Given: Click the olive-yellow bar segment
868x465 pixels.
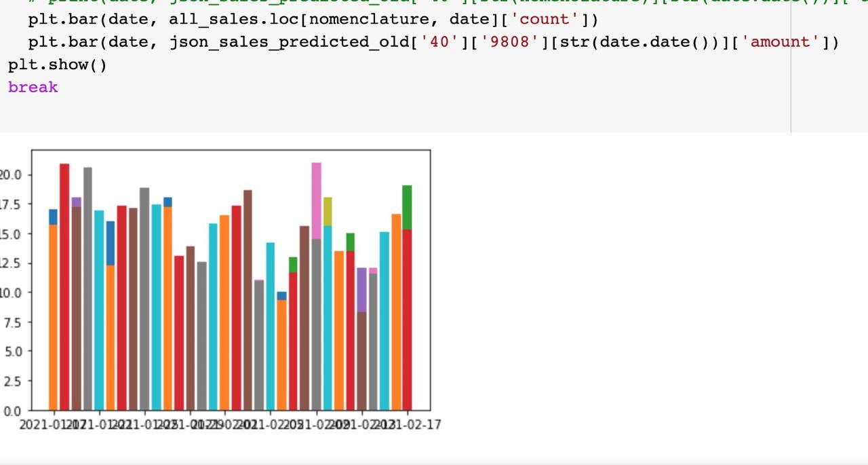Looking at the screenshot, I should 328,212.
